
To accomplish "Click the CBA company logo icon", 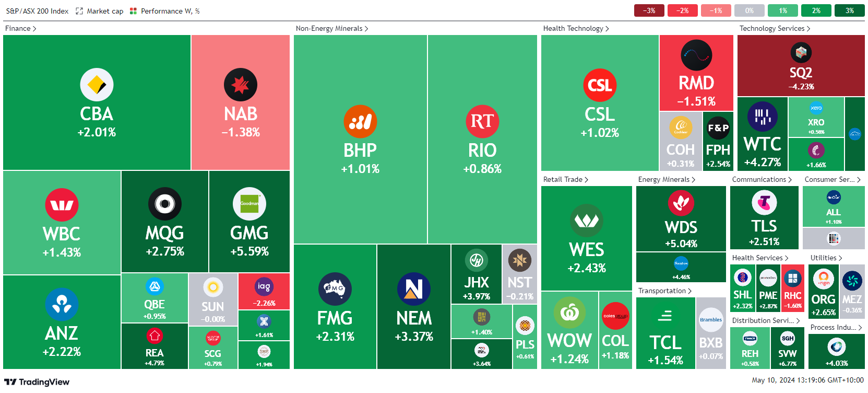I will tap(97, 85).
